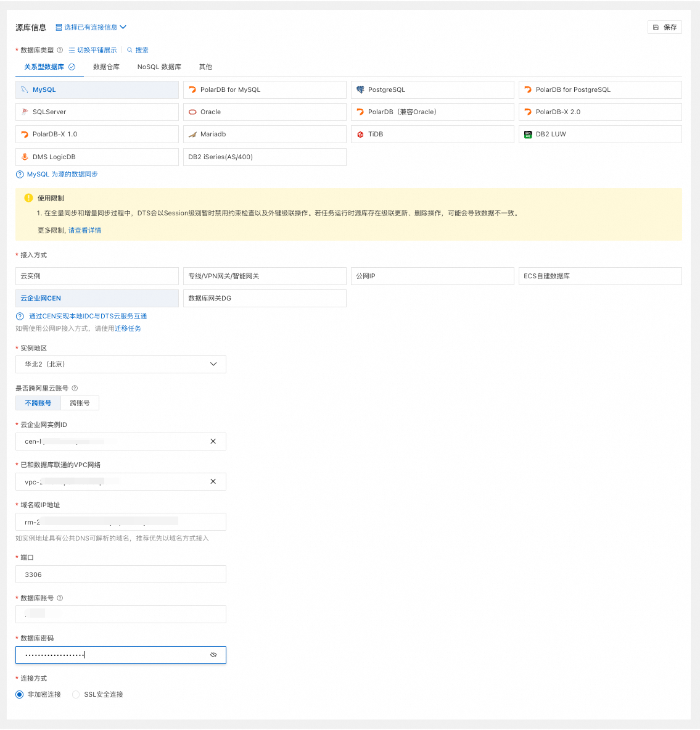Viewport: 700px width, 730px height.
Task: Click the 数据库账号 input field
Action: tap(120, 615)
